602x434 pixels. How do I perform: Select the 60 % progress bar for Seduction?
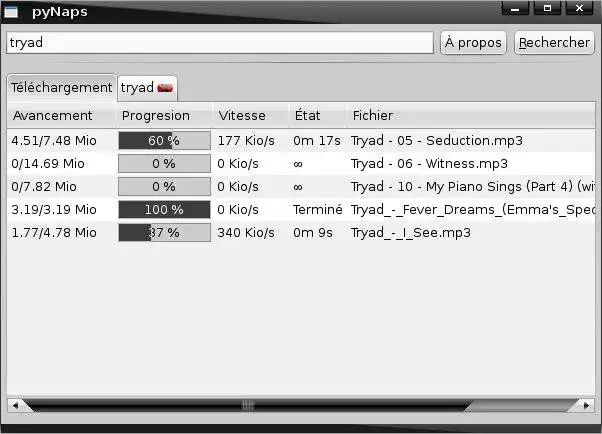point(164,141)
